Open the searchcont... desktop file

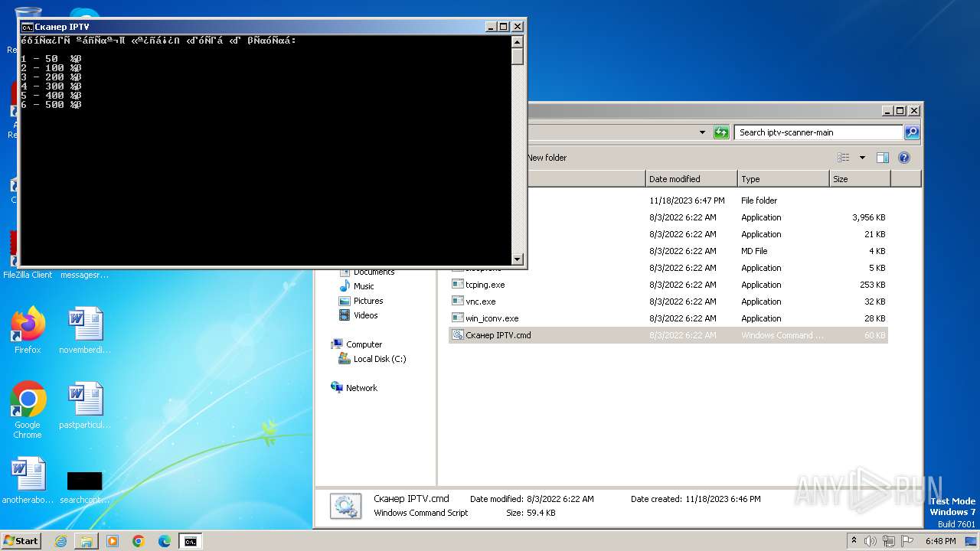pyautogui.click(x=85, y=487)
